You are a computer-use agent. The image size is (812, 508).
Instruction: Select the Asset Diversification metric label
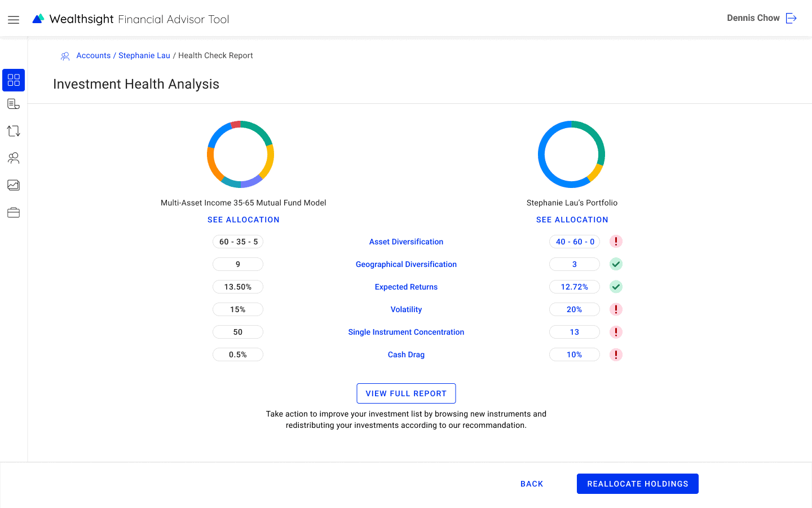pos(406,242)
